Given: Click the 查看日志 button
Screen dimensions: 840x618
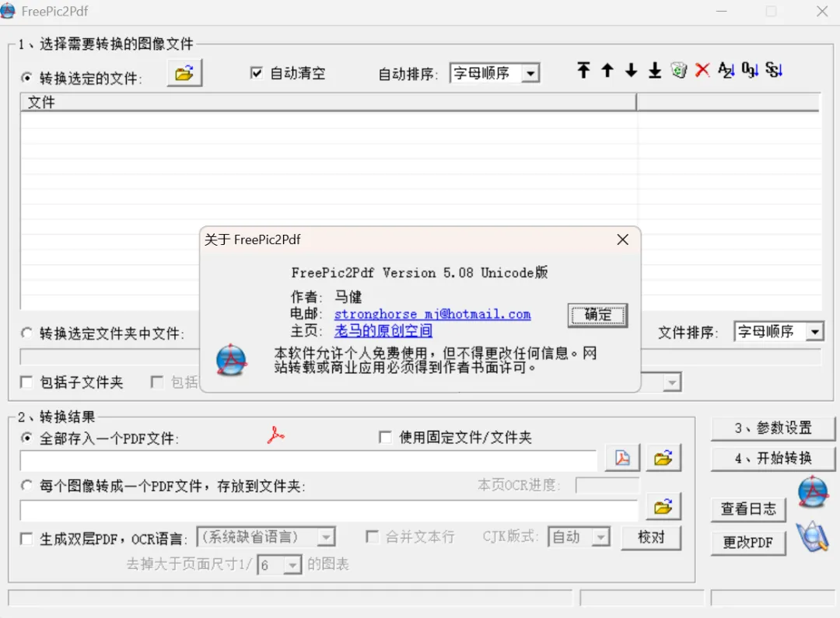Looking at the screenshot, I should (x=748, y=508).
